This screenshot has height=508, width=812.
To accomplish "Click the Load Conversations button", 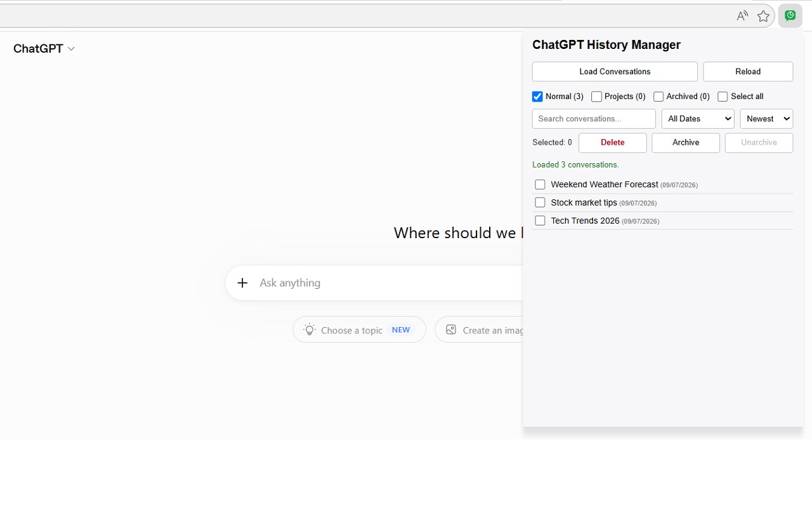I will point(615,72).
